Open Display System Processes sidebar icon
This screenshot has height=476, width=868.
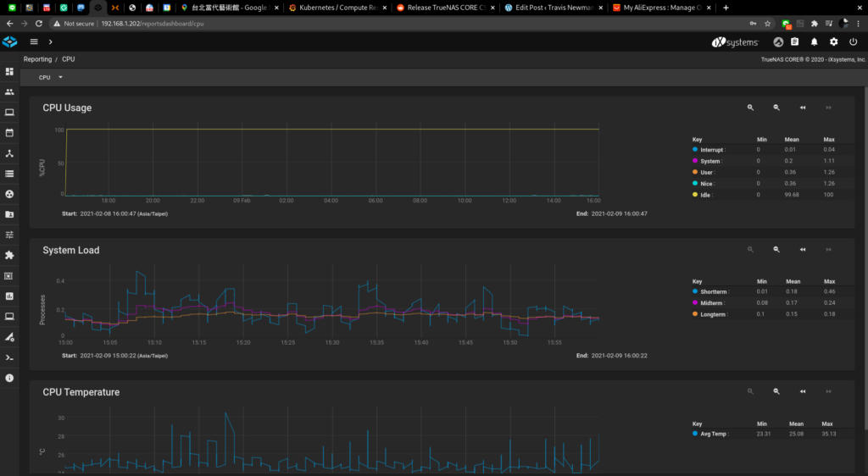coord(9,337)
